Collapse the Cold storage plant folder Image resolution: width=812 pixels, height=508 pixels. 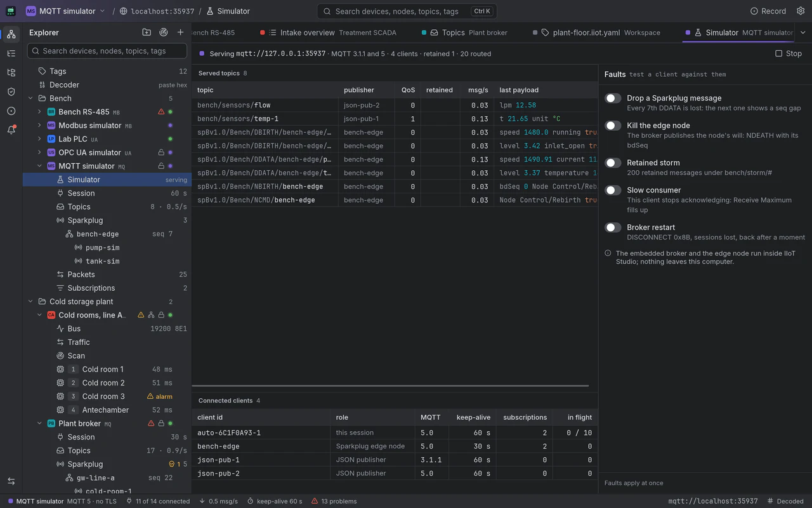click(x=30, y=302)
